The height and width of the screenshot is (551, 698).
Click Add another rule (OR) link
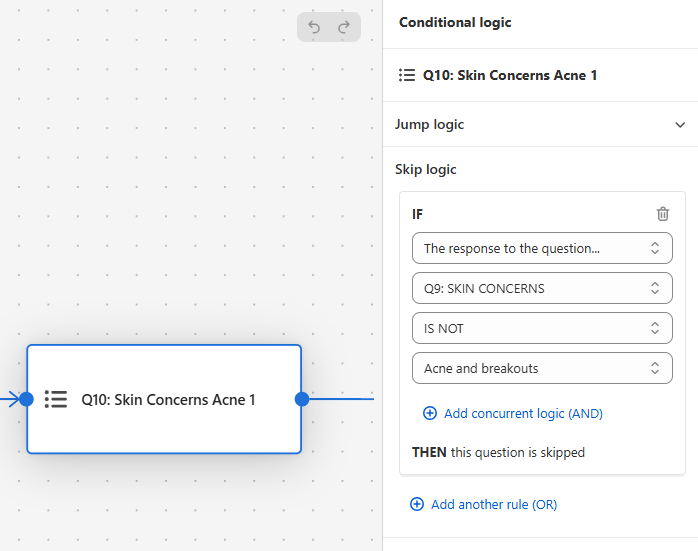(x=483, y=504)
